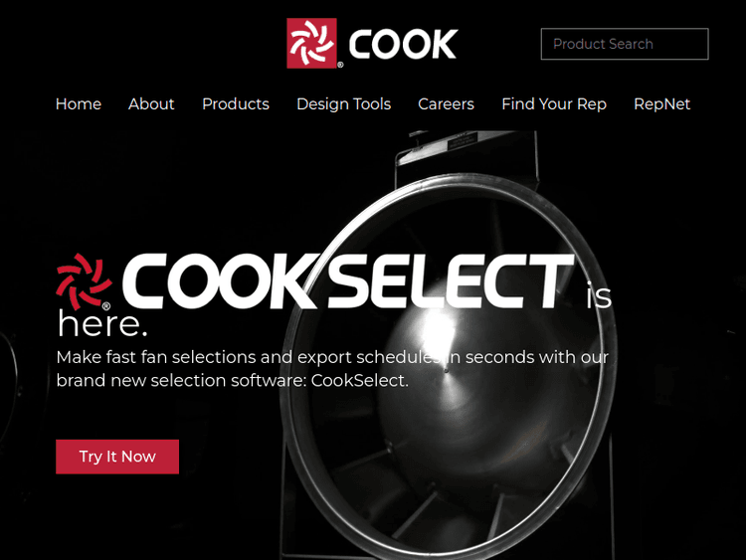
Task: Click the label plate on top of the fan housing
Action: 462,142
